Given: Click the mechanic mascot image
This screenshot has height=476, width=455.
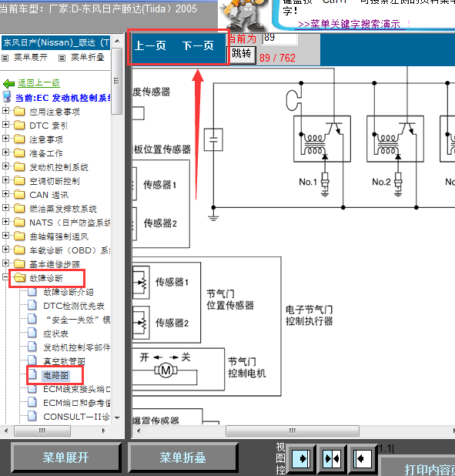Looking at the screenshot, I should (x=244, y=15).
